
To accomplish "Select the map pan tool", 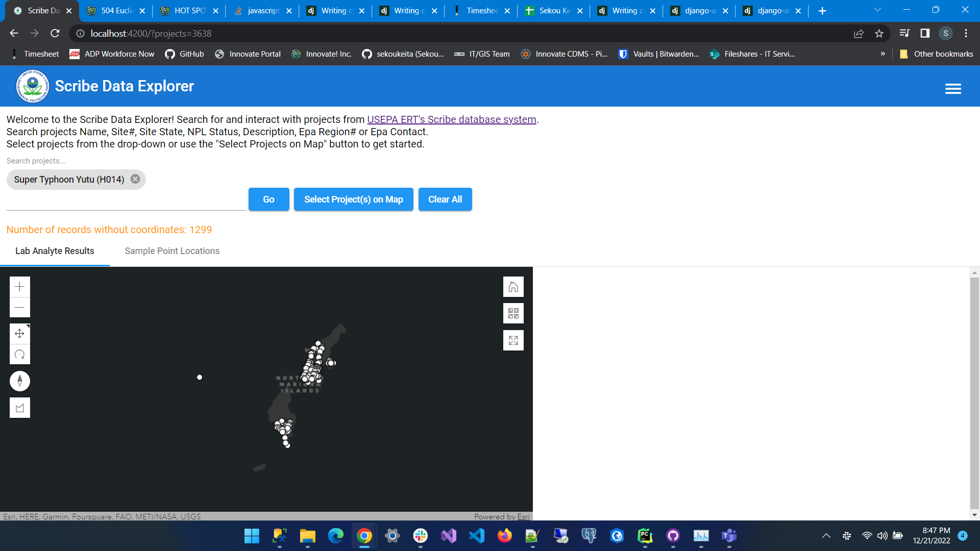I will pyautogui.click(x=19, y=334).
